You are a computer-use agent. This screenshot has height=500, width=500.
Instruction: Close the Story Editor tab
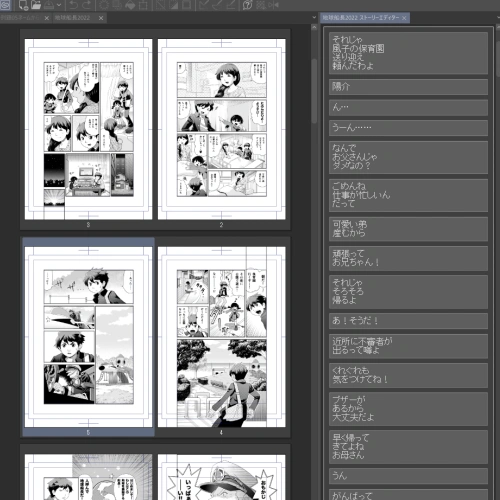click(x=404, y=18)
